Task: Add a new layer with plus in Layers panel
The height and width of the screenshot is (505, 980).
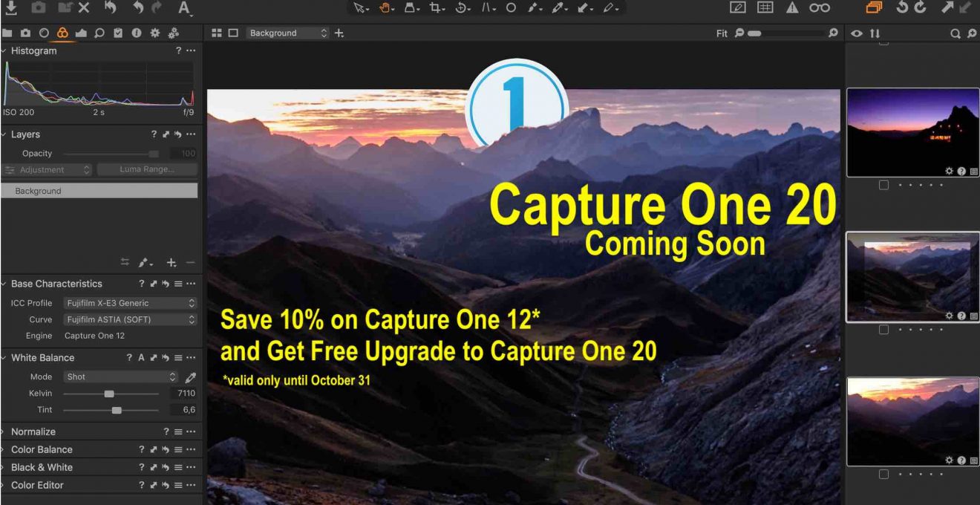Action: [x=171, y=263]
